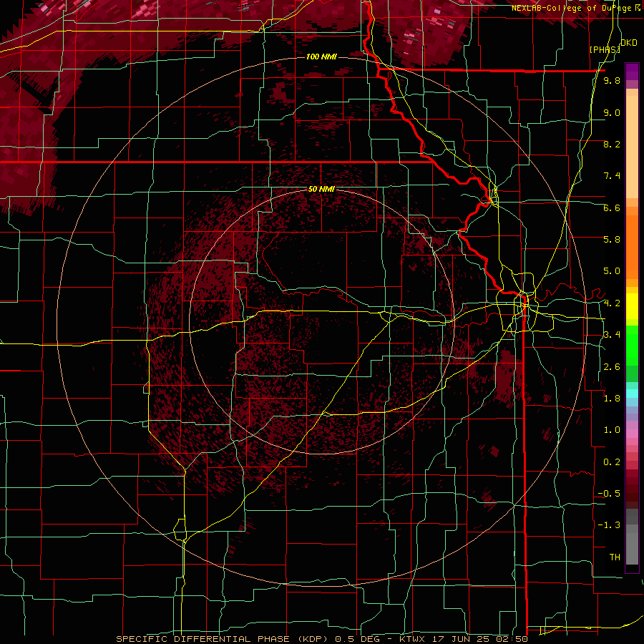Click the 0.2 color scale value
The height and width of the screenshot is (644, 644).
pos(612,462)
